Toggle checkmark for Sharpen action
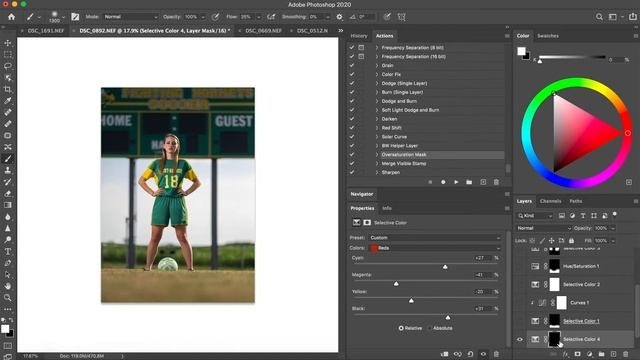640x360 pixels. click(x=352, y=172)
